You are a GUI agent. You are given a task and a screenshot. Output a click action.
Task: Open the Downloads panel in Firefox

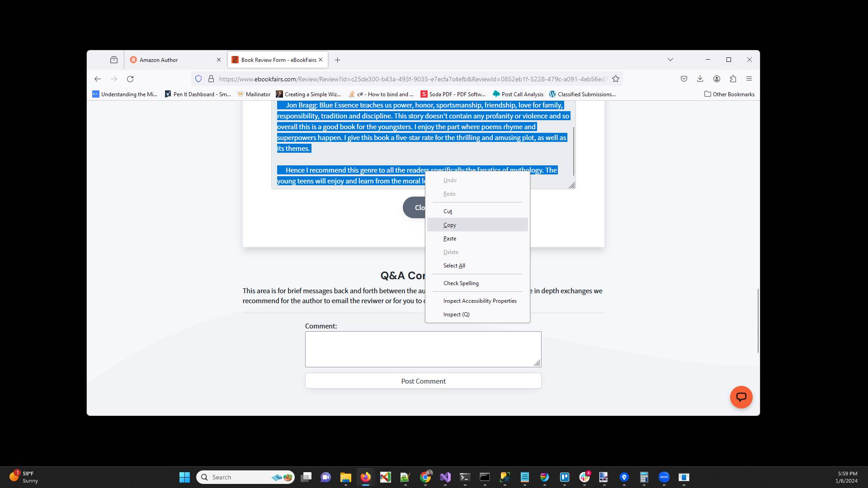700,79
